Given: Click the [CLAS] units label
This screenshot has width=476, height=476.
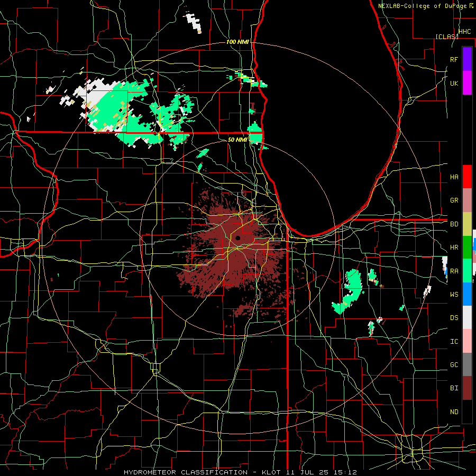Looking at the screenshot, I should (447, 36).
